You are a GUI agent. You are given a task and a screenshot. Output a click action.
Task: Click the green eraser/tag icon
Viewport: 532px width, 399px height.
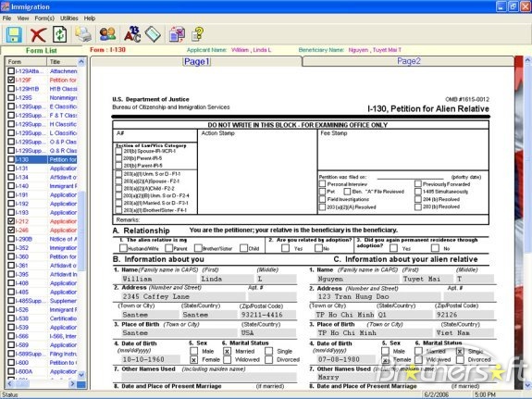tap(153, 34)
